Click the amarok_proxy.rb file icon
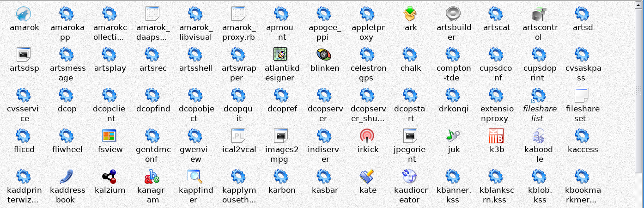644x208 pixels. coord(238,14)
